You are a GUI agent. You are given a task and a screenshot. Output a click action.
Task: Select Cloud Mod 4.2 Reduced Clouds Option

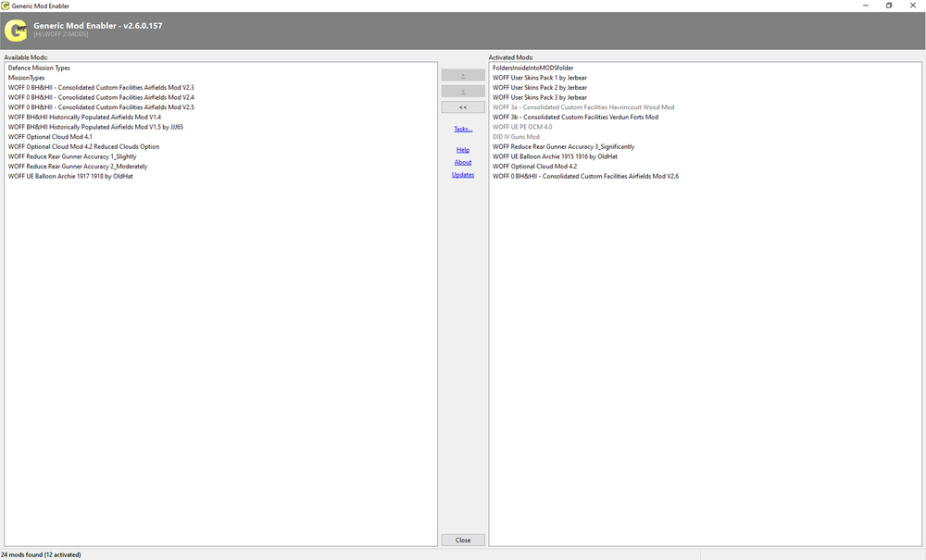(x=84, y=146)
